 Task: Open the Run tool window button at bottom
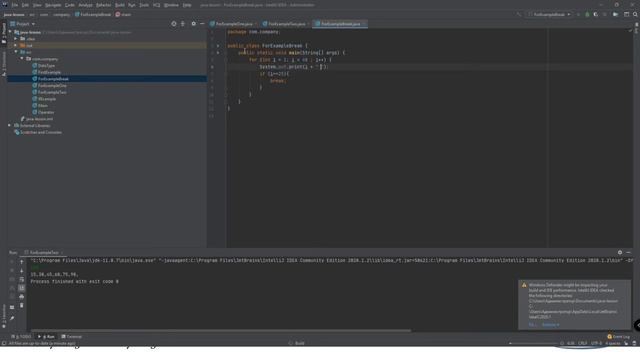coord(46,337)
